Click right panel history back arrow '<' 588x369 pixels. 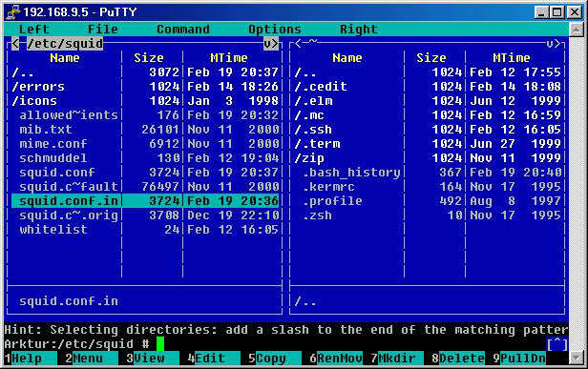tap(298, 44)
